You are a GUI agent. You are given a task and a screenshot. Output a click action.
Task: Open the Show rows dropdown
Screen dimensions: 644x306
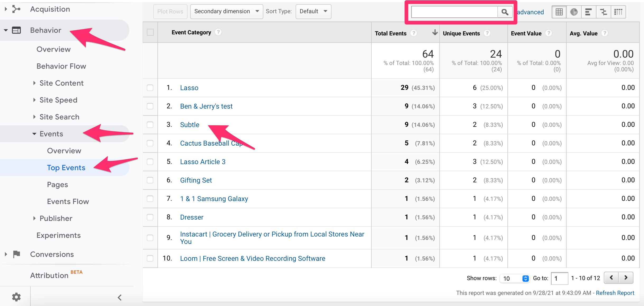[x=515, y=278]
